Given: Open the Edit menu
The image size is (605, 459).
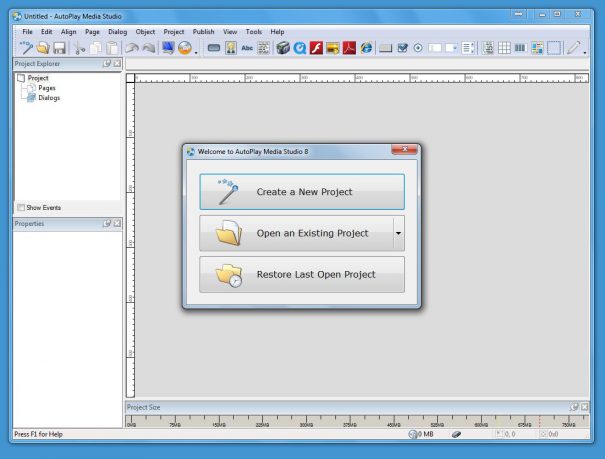Looking at the screenshot, I should pos(47,32).
